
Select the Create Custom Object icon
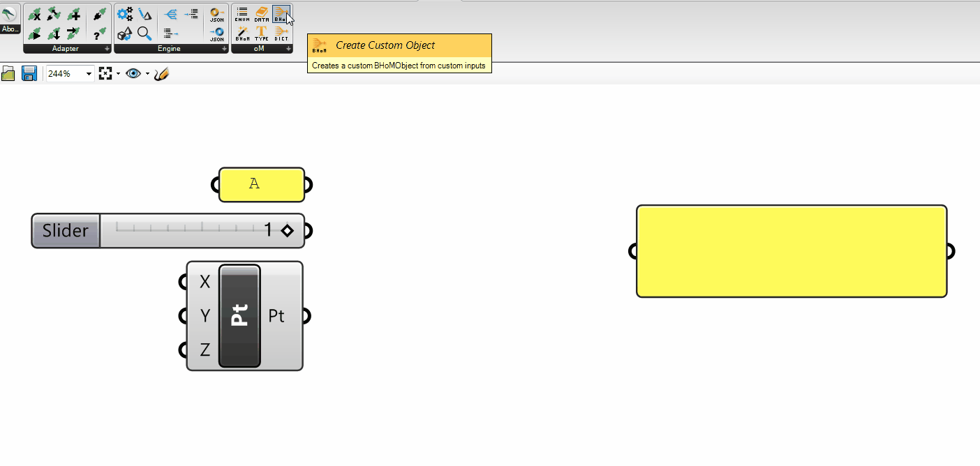pyautogui.click(x=281, y=14)
